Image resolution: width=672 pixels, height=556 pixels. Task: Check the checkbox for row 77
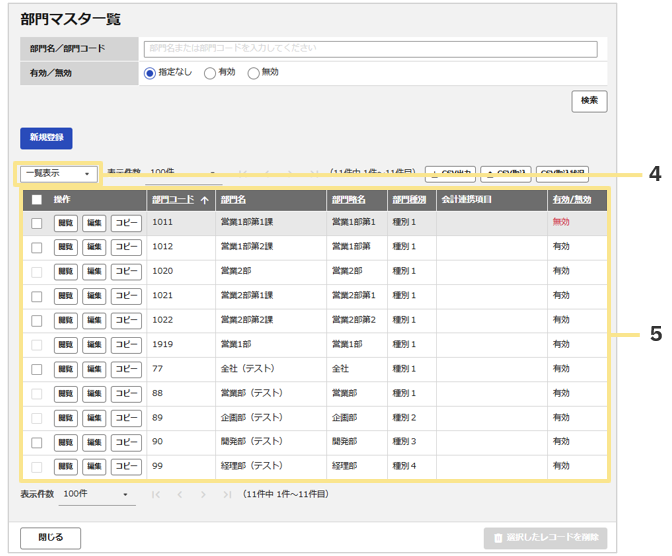(x=37, y=370)
